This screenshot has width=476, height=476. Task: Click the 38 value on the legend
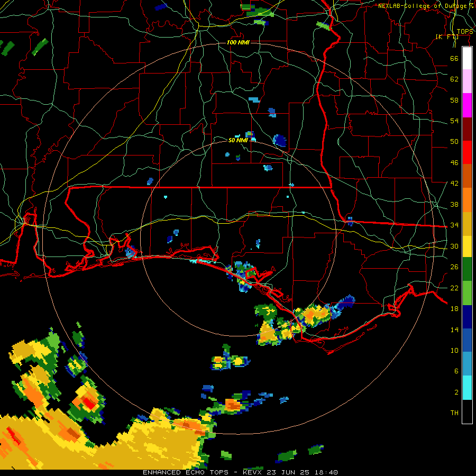coord(454,204)
